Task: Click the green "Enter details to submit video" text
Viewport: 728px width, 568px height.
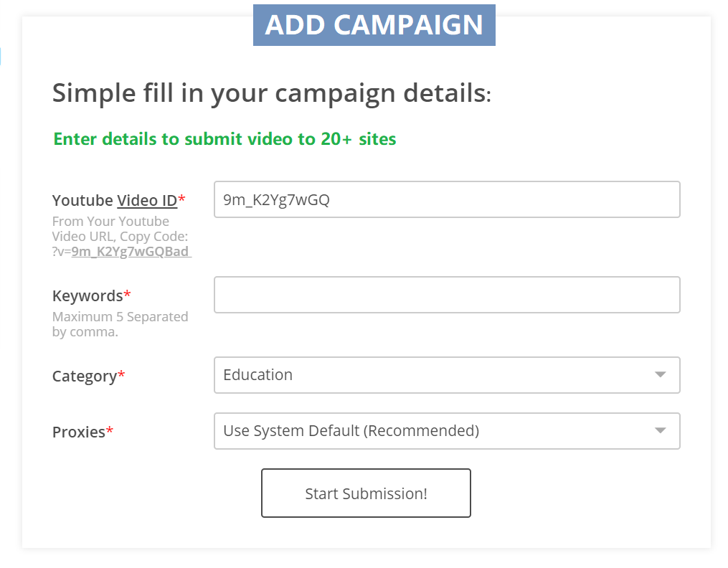Action: (x=224, y=138)
